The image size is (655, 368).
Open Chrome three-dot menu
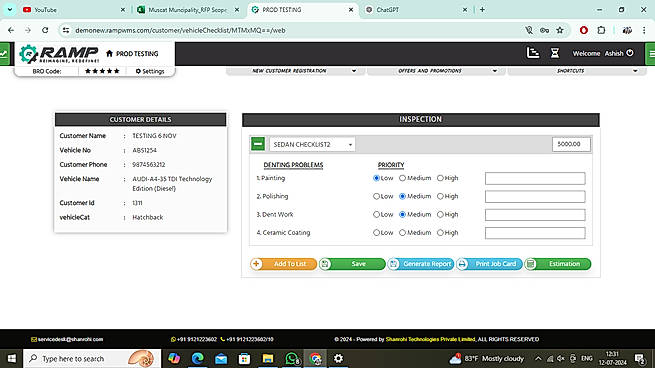tap(644, 30)
